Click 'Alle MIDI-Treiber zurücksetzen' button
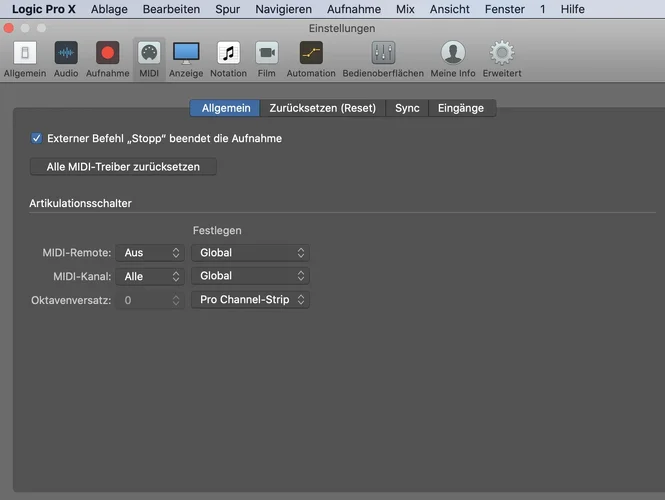The width and height of the screenshot is (665, 500). 123,167
